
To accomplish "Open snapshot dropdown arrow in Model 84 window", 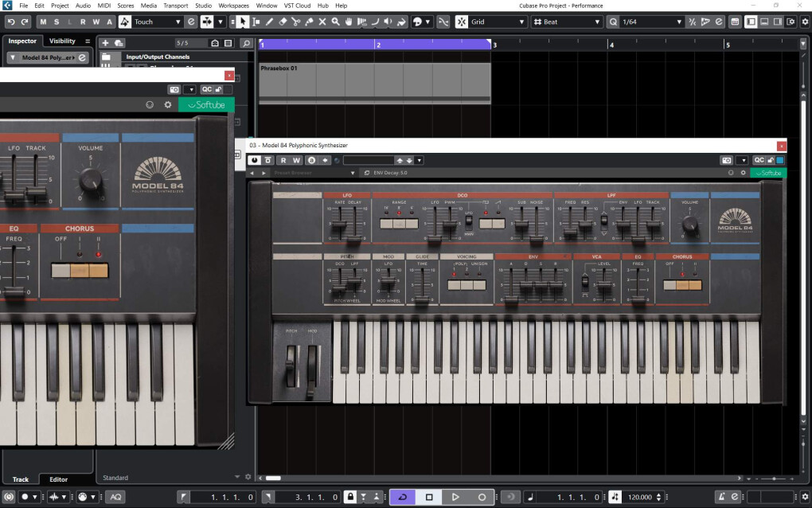I will click(x=743, y=160).
